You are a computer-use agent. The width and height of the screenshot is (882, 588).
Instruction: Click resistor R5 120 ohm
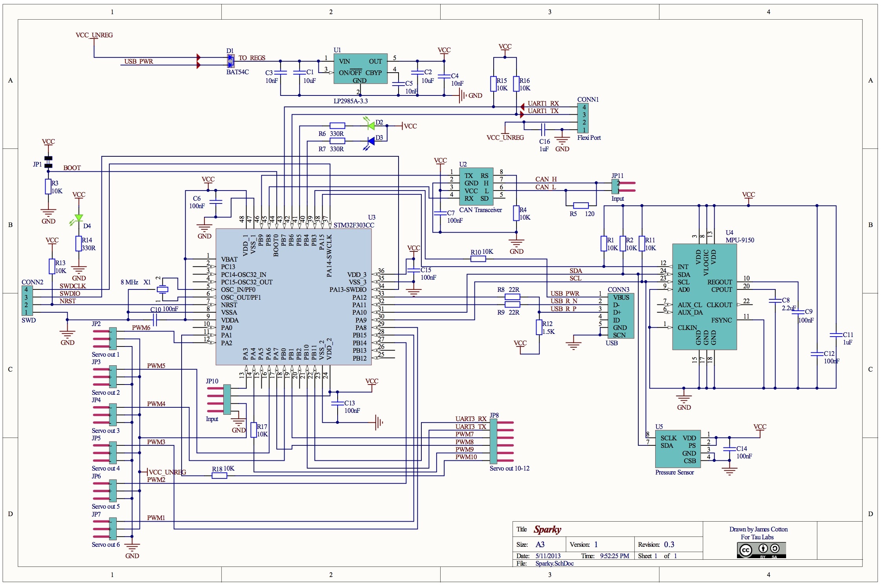coord(581,205)
